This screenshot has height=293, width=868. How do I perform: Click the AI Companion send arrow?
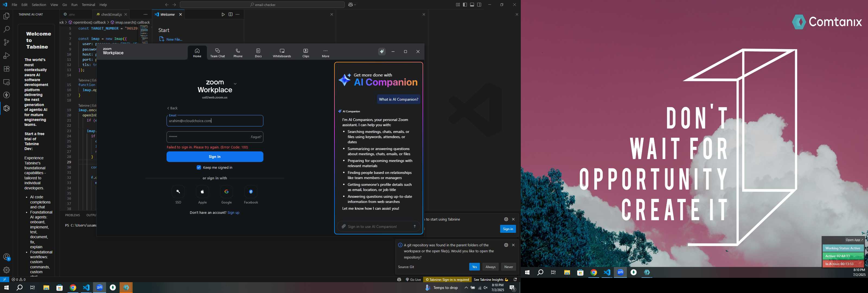415,227
